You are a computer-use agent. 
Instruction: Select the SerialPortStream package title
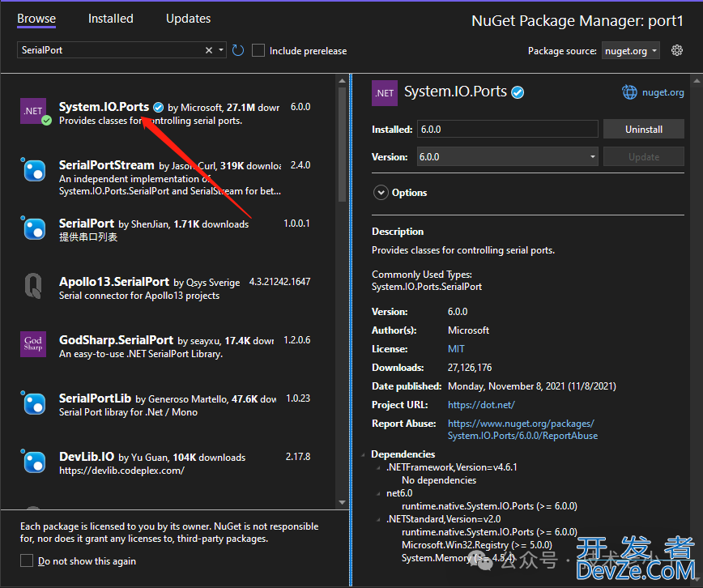pos(107,165)
